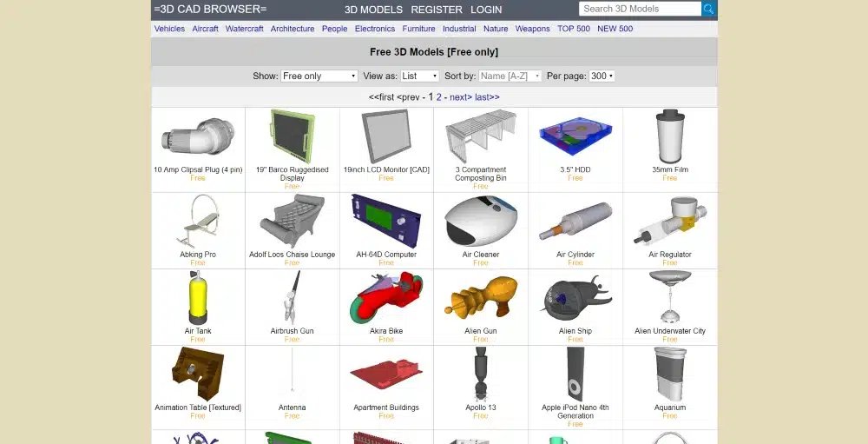
Task: Browse the Industrial category
Action: click(x=459, y=29)
